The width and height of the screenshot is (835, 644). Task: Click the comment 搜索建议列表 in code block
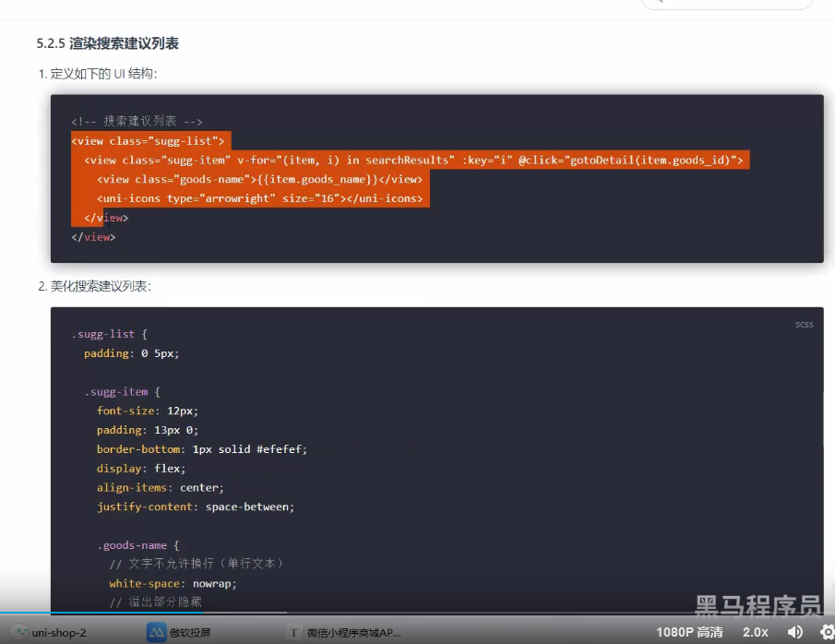coord(137,122)
